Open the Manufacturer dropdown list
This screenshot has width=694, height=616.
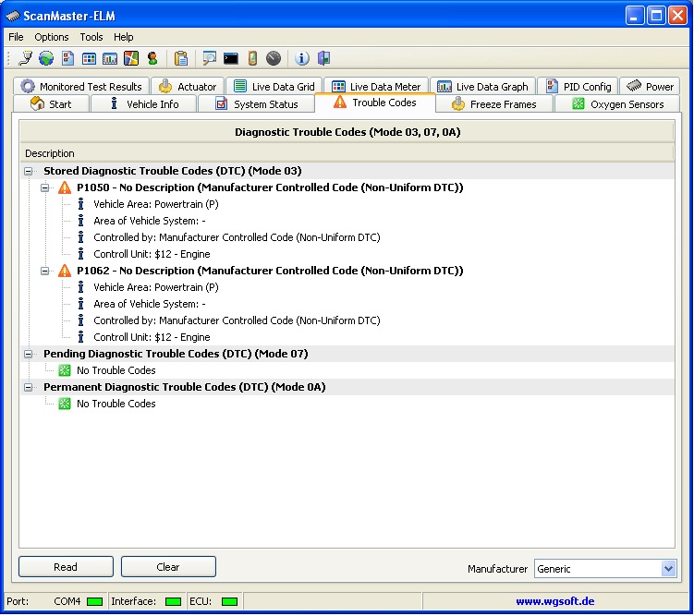pyautogui.click(x=668, y=568)
